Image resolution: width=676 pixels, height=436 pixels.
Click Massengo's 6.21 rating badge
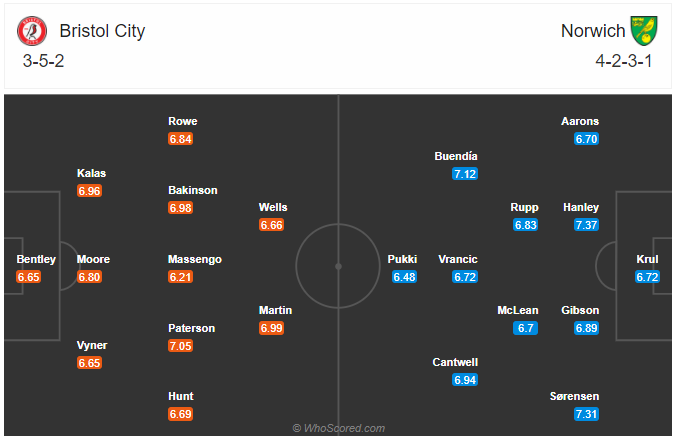click(x=180, y=277)
